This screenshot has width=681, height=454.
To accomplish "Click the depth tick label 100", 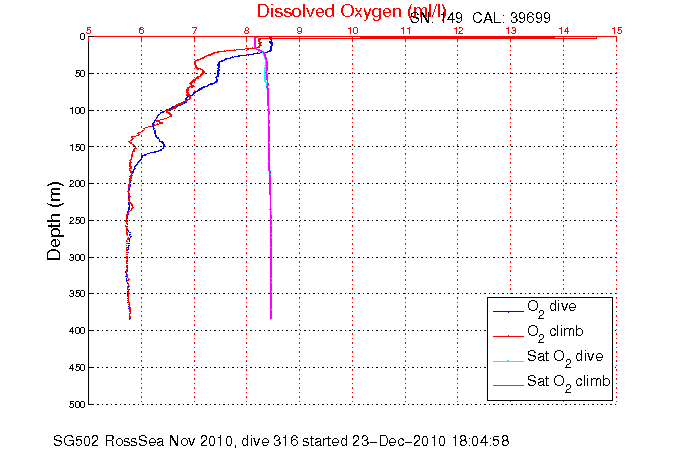I will tap(77, 110).
